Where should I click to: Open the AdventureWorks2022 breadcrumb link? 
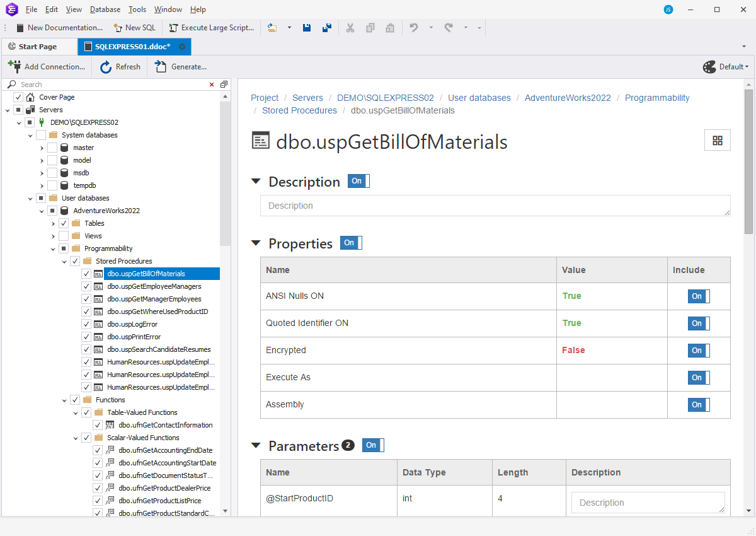(568, 98)
